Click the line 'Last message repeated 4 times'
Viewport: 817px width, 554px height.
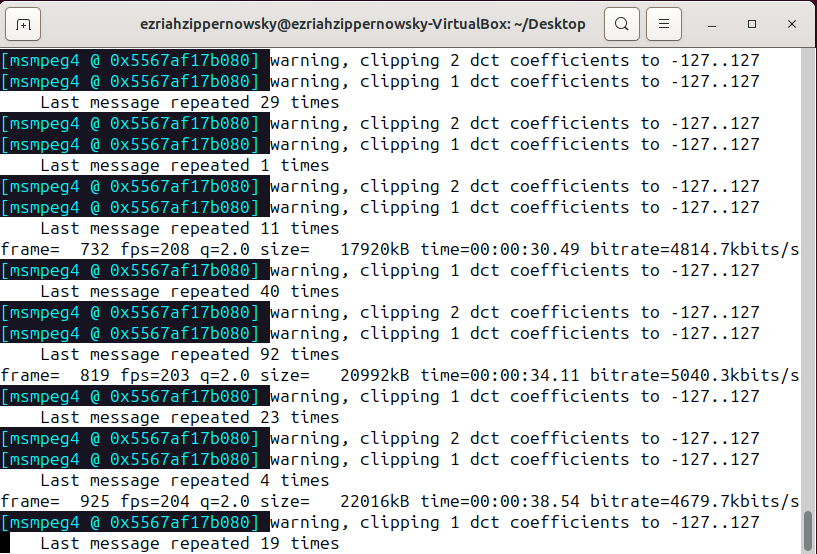point(185,481)
